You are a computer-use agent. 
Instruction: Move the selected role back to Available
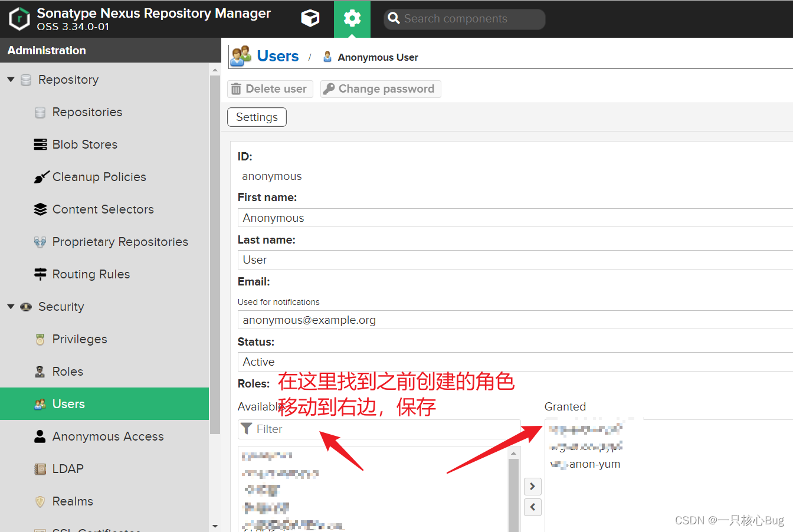click(533, 507)
